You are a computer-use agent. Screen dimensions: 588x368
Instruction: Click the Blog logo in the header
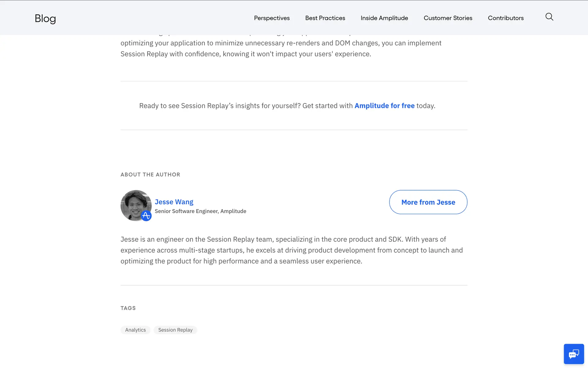(45, 18)
